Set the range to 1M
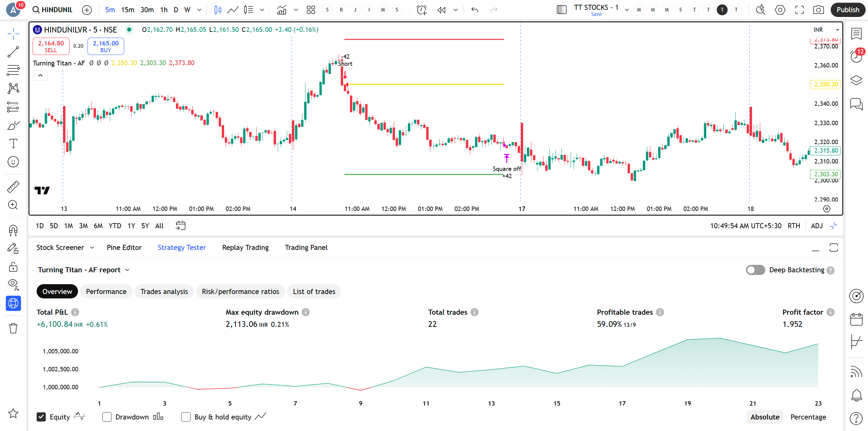The image size is (868, 431). click(x=68, y=226)
